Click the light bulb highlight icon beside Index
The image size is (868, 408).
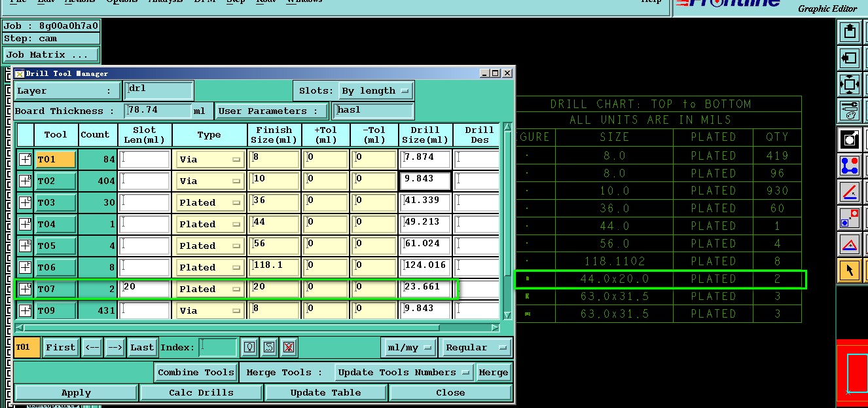[x=249, y=347]
